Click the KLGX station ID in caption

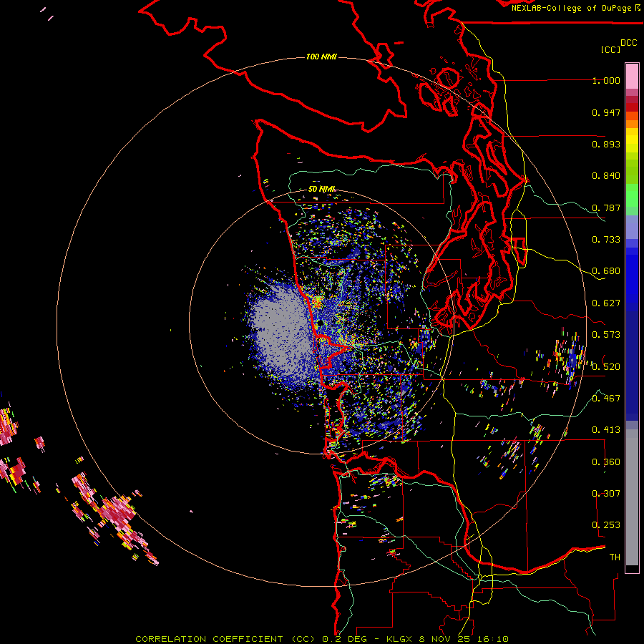(399, 639)
